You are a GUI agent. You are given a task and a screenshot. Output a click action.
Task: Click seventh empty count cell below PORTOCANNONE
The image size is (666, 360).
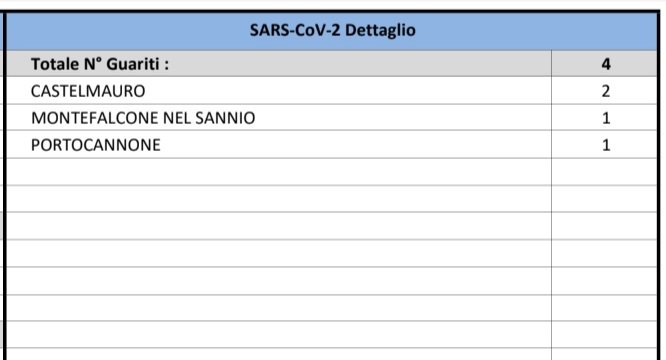pos(604,335)
